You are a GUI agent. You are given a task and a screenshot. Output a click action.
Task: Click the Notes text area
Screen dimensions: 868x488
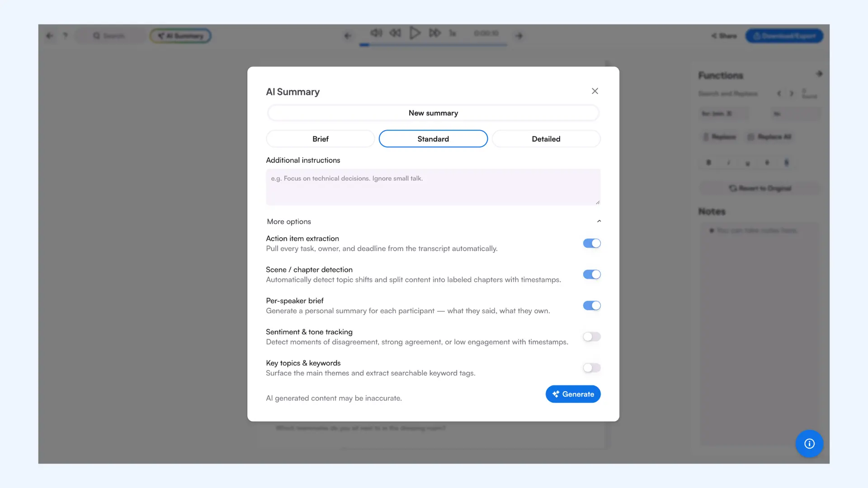[x=759, y=334]
